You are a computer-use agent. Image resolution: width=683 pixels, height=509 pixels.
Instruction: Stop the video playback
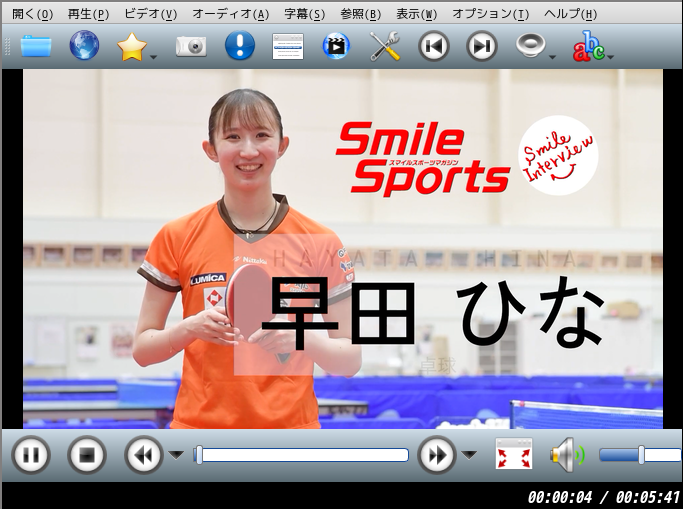(x=87, y=455)
